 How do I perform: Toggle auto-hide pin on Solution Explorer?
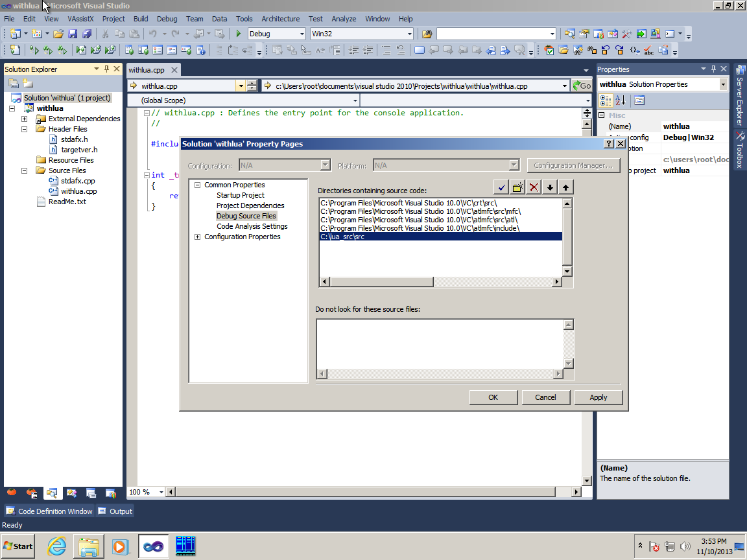pos(106,69)
